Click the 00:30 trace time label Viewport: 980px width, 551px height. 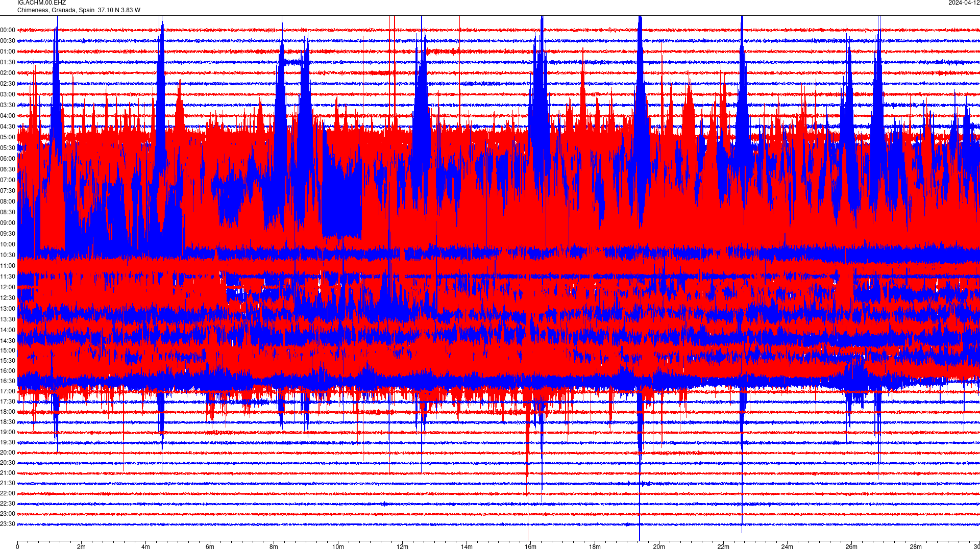click(x=8, y=41)
